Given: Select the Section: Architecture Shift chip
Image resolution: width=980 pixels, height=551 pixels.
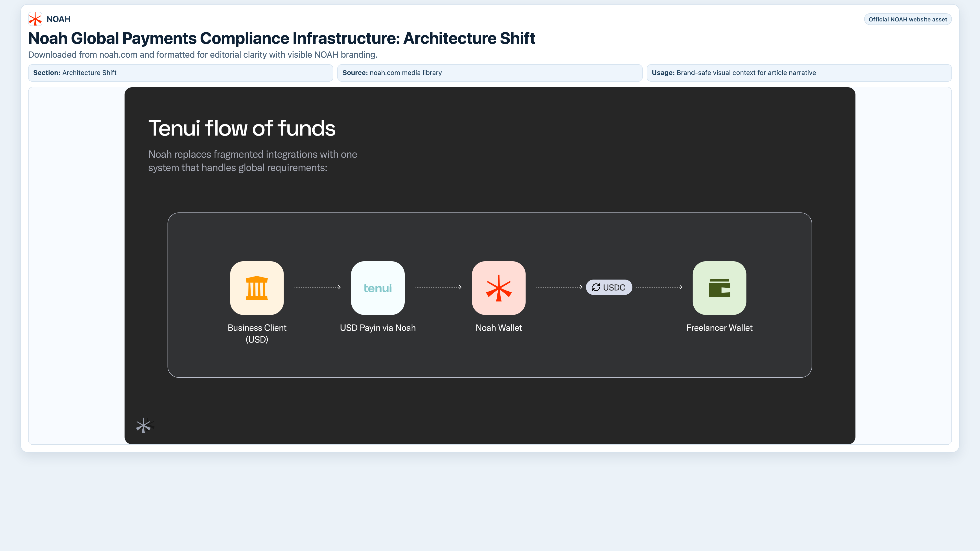Looking at the screenshot, I should coord(181,73).
